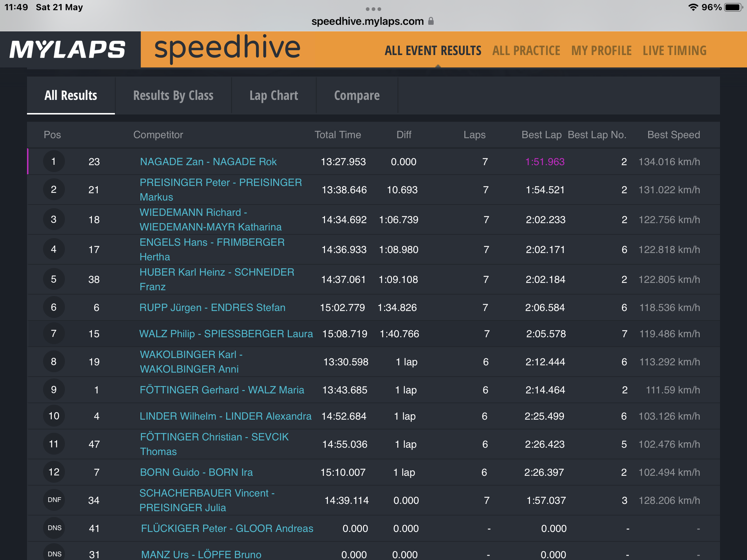Open competitor RUPP Jürgen - ENDRES Stefan

coord(212,307)
